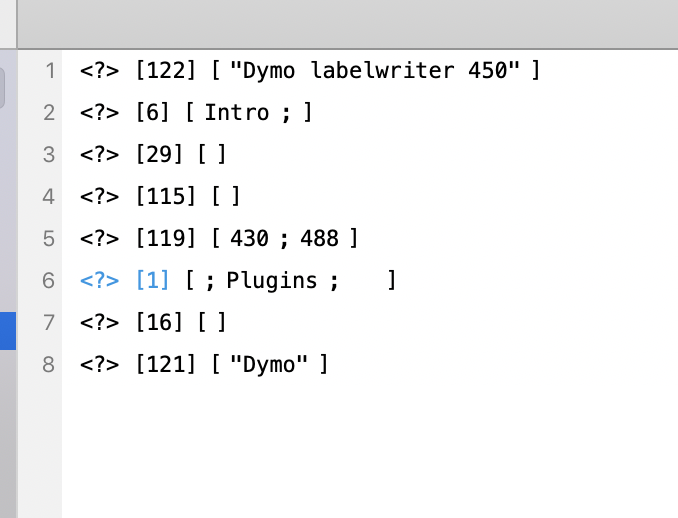678x518 pixels.
Task: Click the <?> marker on line 2
Action: [x=99, y=113]
